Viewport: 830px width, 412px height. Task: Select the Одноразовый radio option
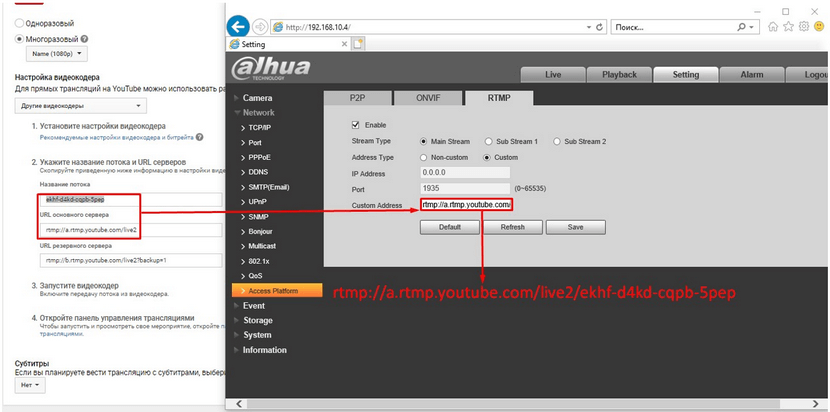point(20,23)
